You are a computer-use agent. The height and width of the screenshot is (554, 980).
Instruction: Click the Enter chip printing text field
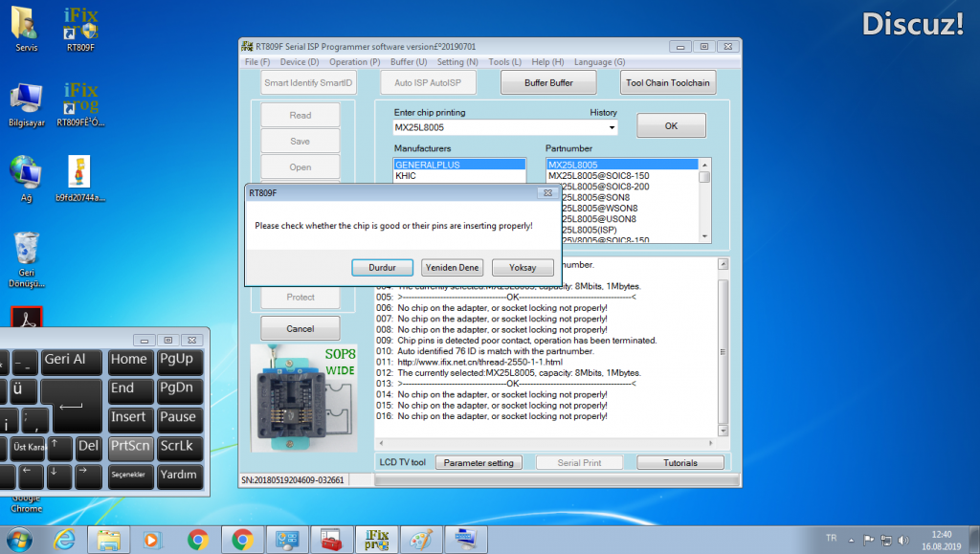(x=498, y=127)
